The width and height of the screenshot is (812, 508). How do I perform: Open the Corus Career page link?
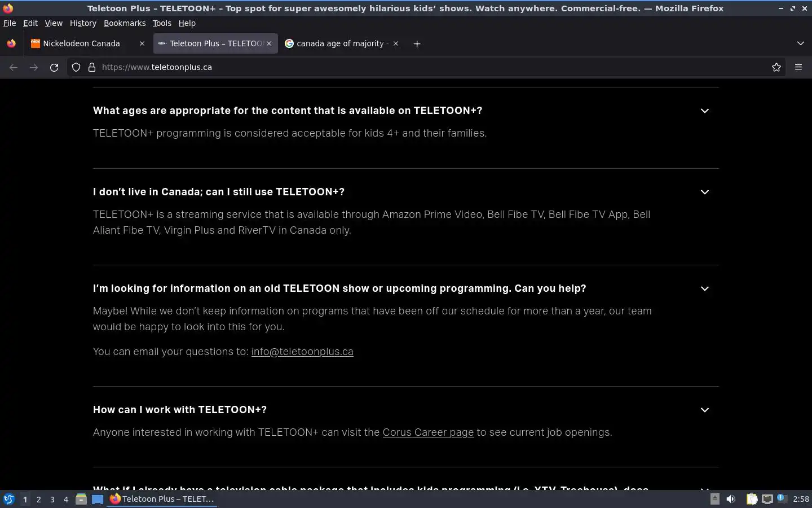pyautogui.click(x=428, y=432)
